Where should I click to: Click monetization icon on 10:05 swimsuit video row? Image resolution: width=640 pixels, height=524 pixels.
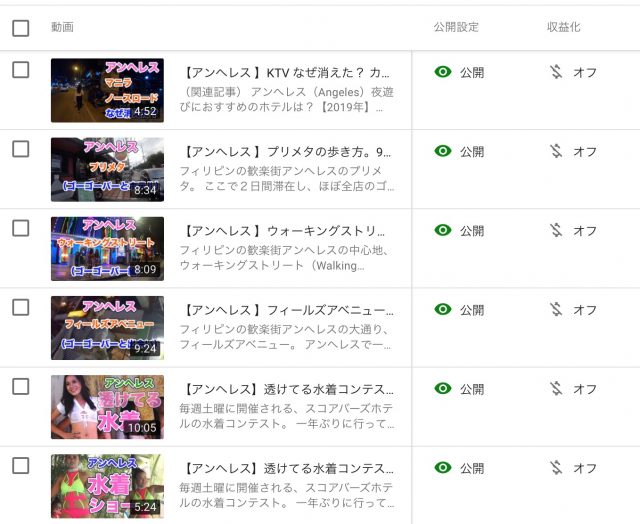tap(556, 389)
